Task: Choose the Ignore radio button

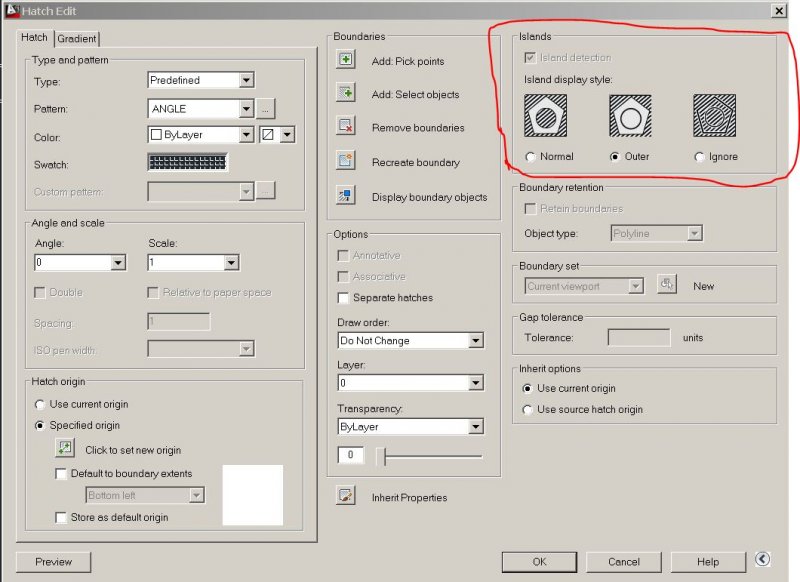Action: click(x=699, y=157)
